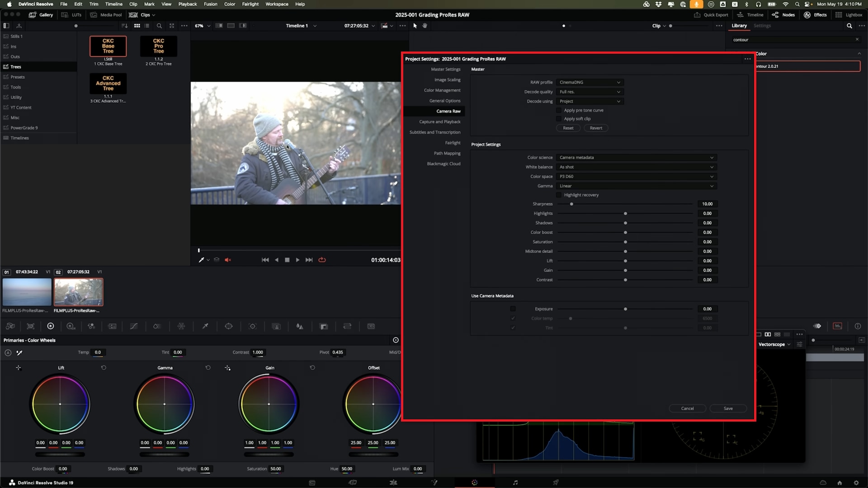Open the Fusion menu

(x=210, y=4)
